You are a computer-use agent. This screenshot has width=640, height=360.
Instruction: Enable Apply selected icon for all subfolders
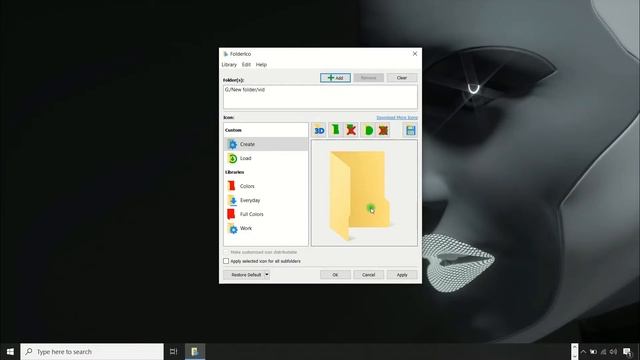(x=226, y=261)
